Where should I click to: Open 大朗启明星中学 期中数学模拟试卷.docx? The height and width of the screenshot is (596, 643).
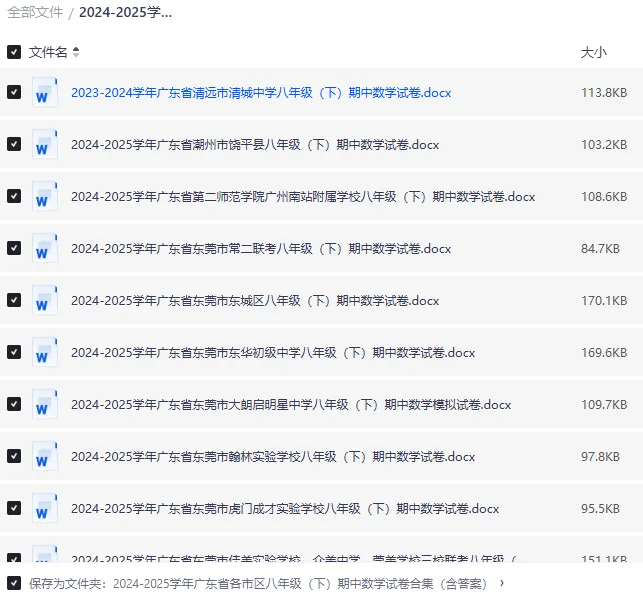tap(291, 405)
